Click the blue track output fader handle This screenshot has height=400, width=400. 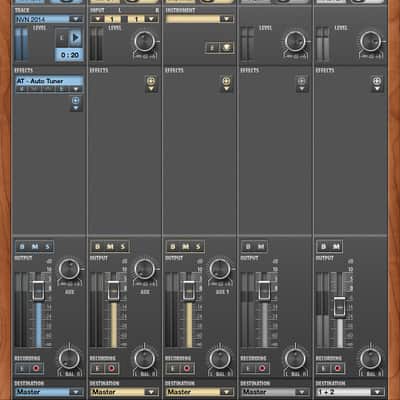click(x=38, y=291)
